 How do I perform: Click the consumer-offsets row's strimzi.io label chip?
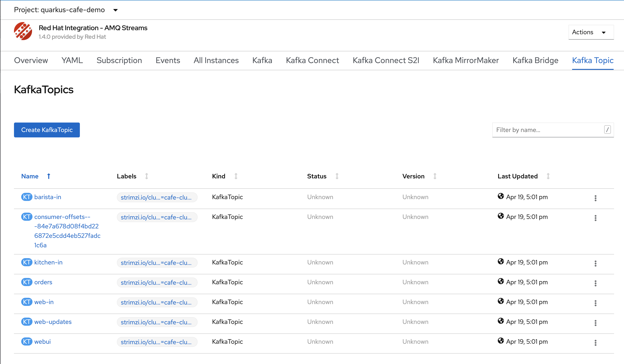[x=157, y=217]
